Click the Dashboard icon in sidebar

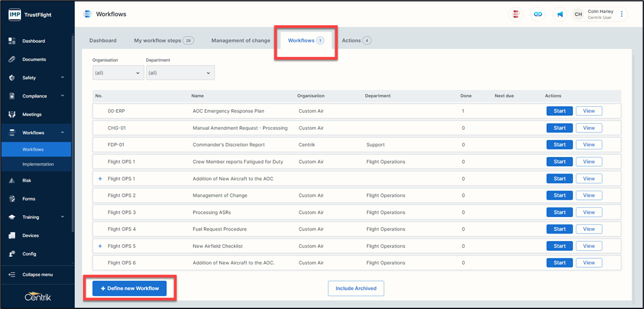coord(12,41)
